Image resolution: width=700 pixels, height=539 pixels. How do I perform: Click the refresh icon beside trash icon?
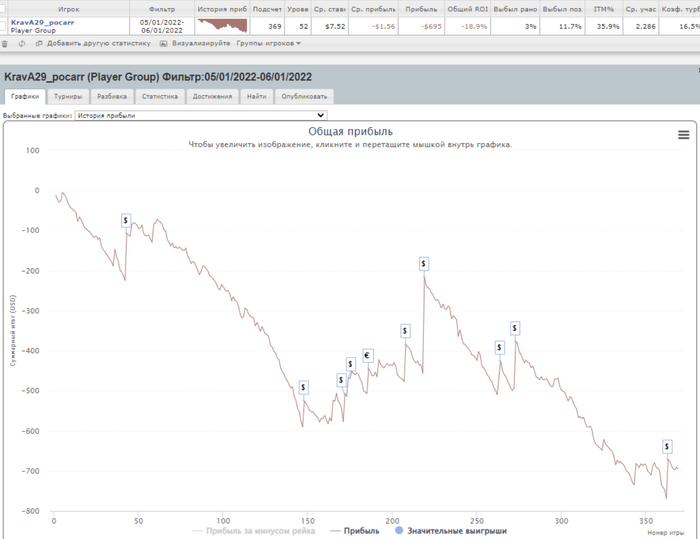pos(21,44)
